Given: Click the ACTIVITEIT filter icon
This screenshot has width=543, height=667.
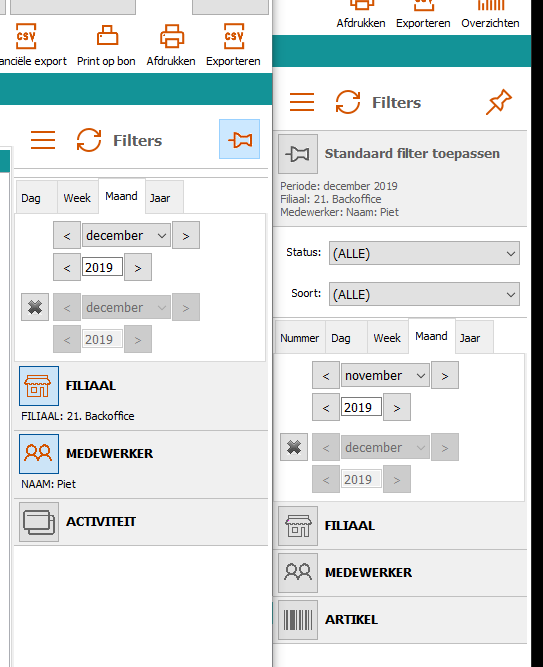Looking at the screenshot, I should [39, 522].
